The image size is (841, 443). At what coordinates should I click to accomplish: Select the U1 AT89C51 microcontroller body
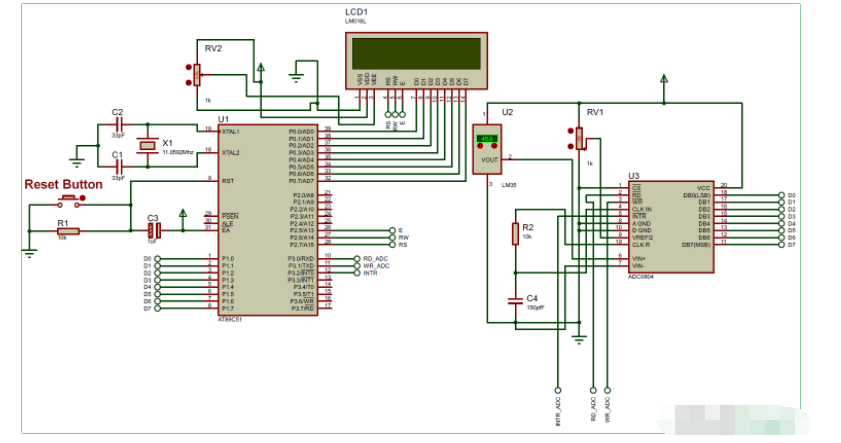click(268, 220)
